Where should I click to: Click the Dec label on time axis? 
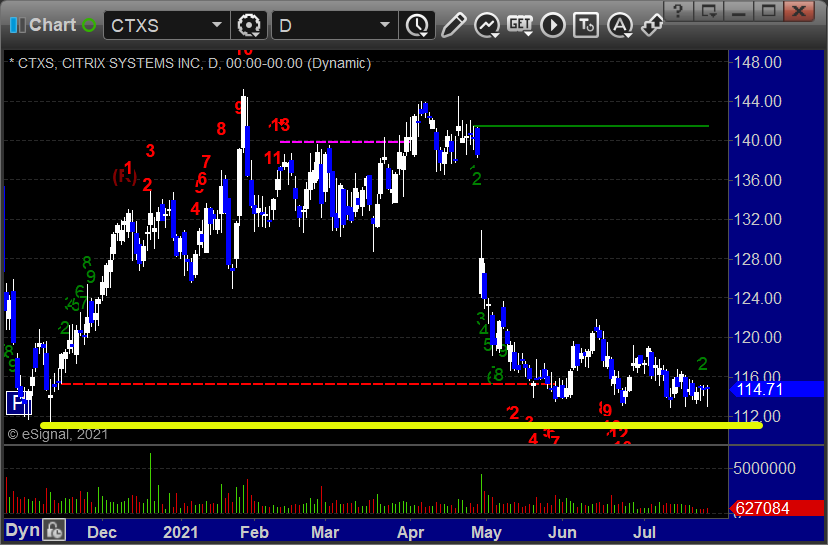tap(102, 532)
